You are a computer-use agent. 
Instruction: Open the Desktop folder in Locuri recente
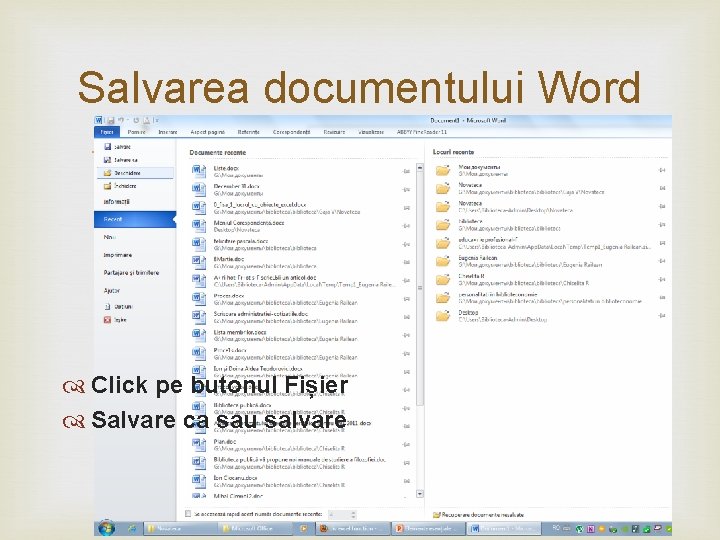(443, 316)
